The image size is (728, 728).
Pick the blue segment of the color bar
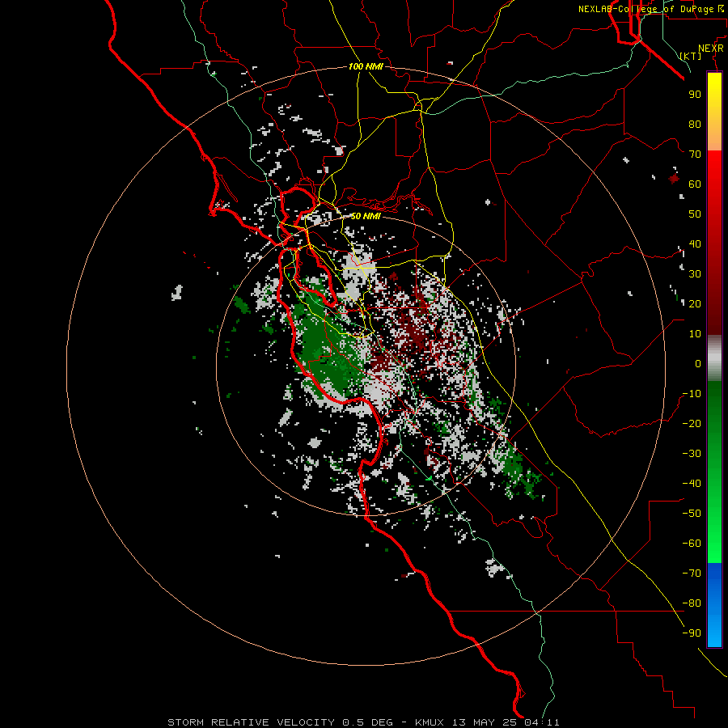pyautogui.click(x=714, y=605)
